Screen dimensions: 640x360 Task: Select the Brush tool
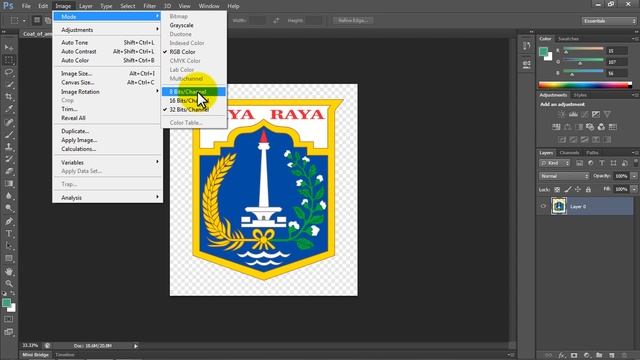coord(9,134)
